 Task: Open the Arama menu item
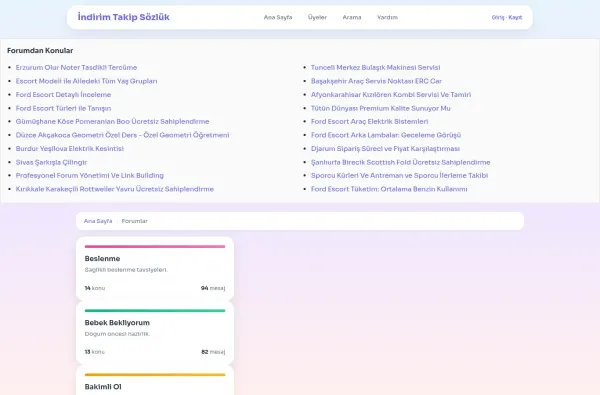352,17
